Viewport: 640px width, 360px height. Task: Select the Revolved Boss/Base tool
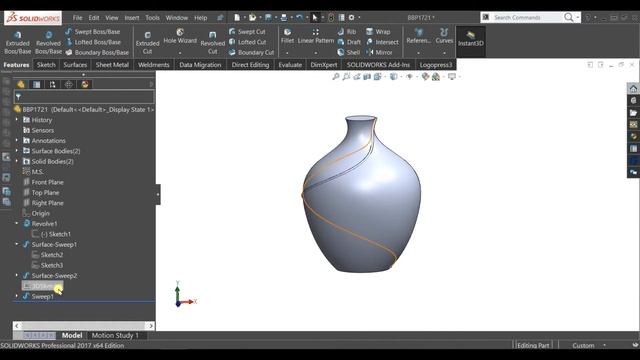(48, 42)
